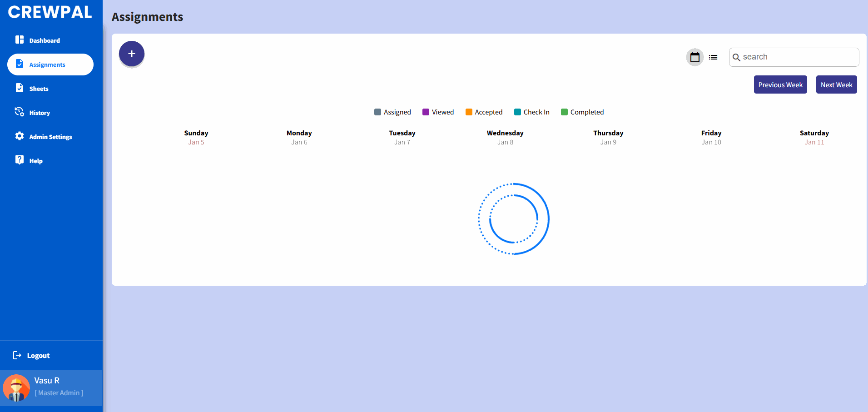
Task: Switch to calendar view icon
Action: [694, 57]
